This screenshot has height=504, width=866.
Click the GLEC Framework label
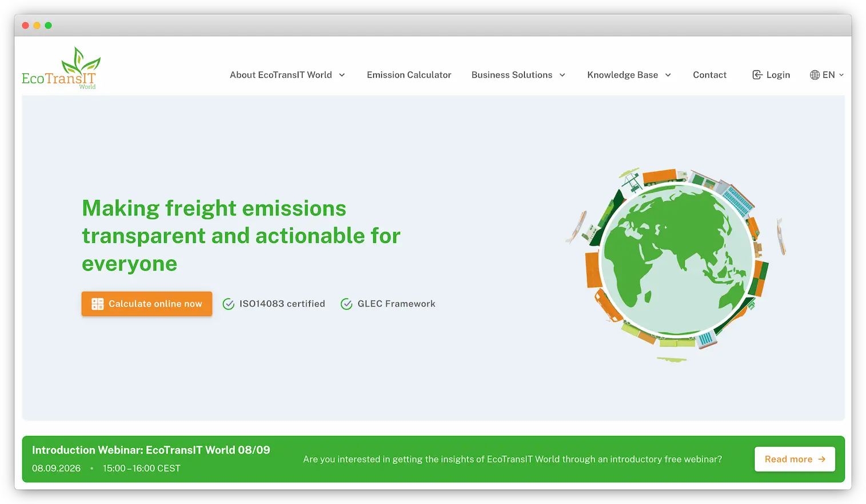point(397,304)
